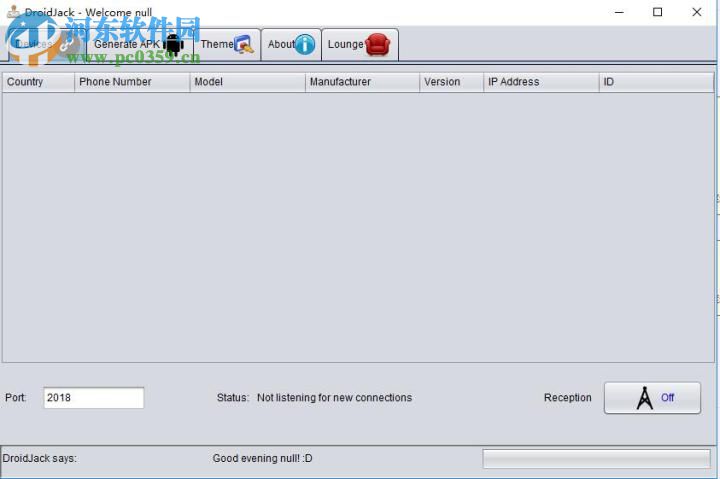Switch to the Generate APK tab
720x479 pixels.
[139, 45]
